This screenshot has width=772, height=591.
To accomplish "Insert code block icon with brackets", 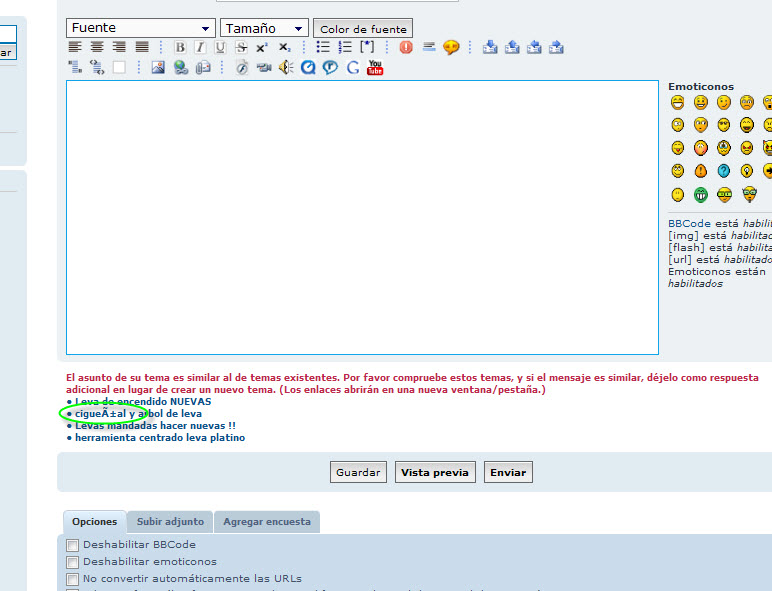I will tap(97, 67).
